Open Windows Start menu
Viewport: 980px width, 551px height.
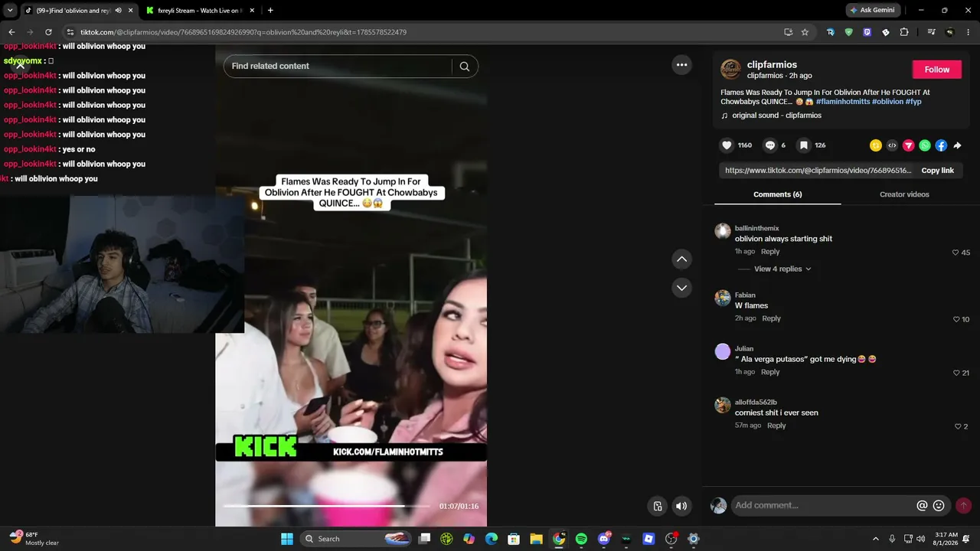(x=287, y=539)
